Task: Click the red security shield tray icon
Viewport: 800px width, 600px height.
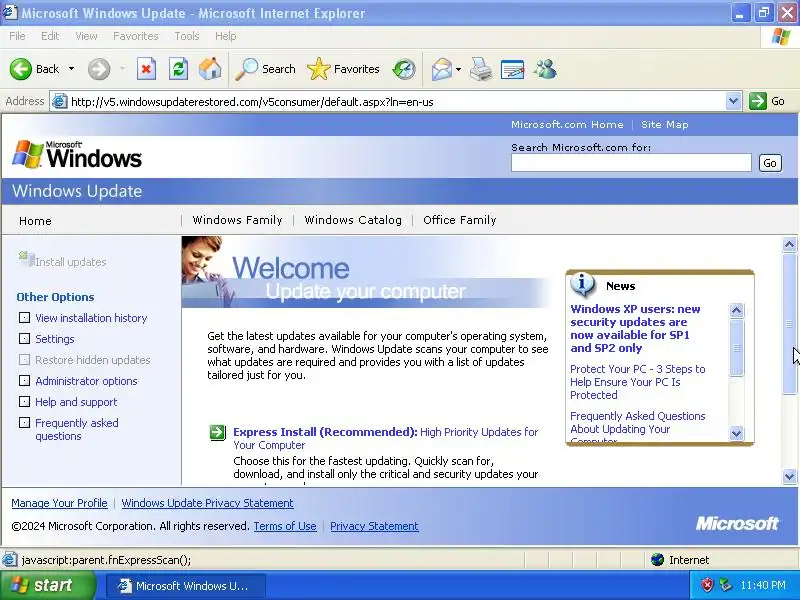Action: pyautogui.click(x=707, y=585)
